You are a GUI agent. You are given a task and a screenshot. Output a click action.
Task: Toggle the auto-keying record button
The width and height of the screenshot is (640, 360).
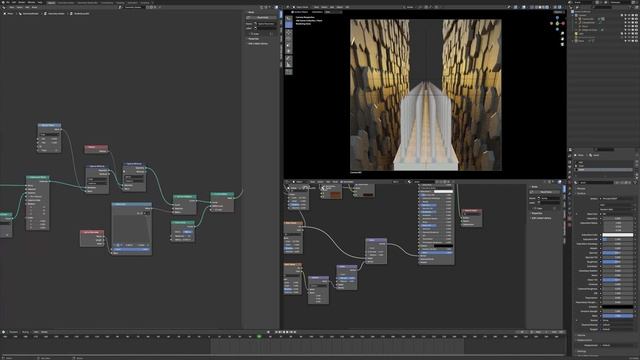pyautogui.click(x=269, y=332)
